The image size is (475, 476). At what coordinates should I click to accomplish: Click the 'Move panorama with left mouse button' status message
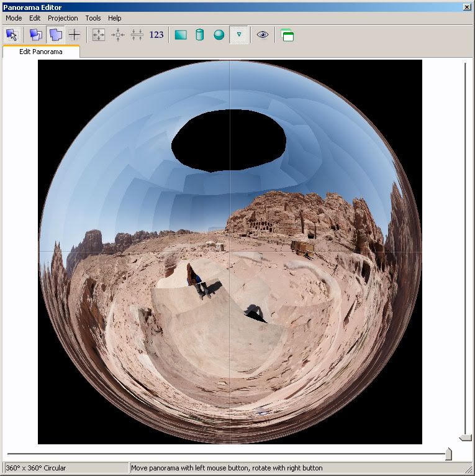click(227, 468)
